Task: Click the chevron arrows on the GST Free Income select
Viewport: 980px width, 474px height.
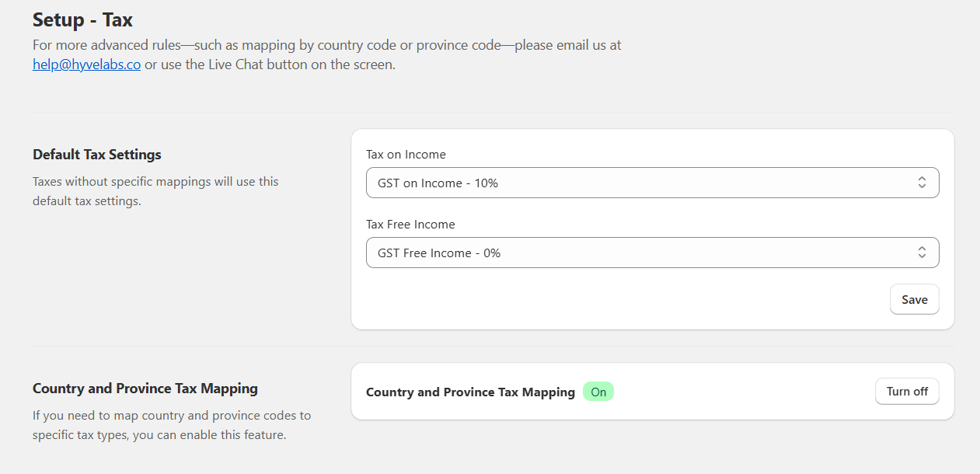Action: (x=921, y=253)
